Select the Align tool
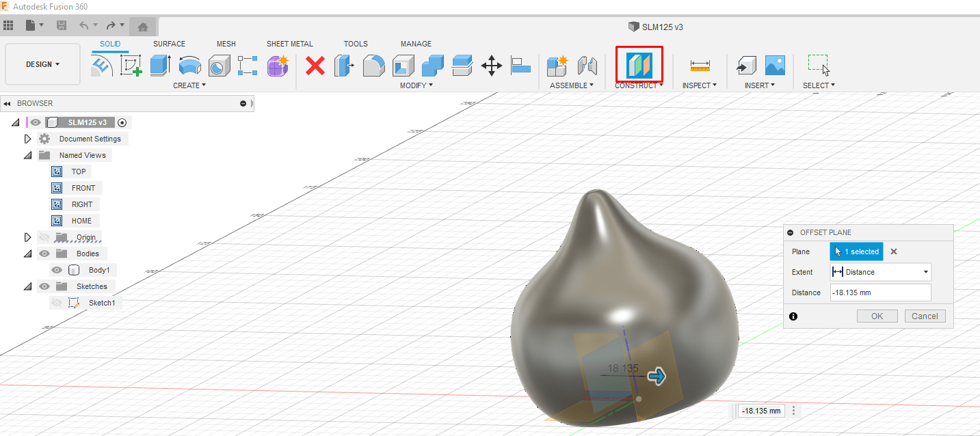980x436 pixels. point(521,66)
